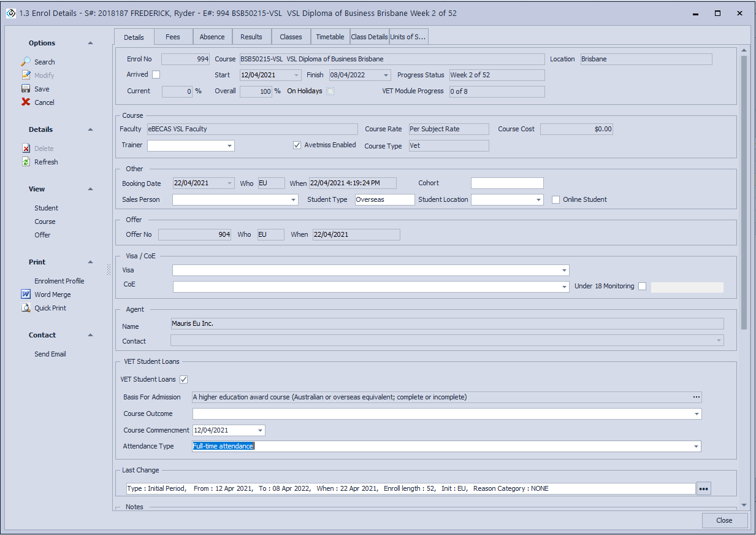Click the Cohort input field
The image size is (756, 535).
507,183
